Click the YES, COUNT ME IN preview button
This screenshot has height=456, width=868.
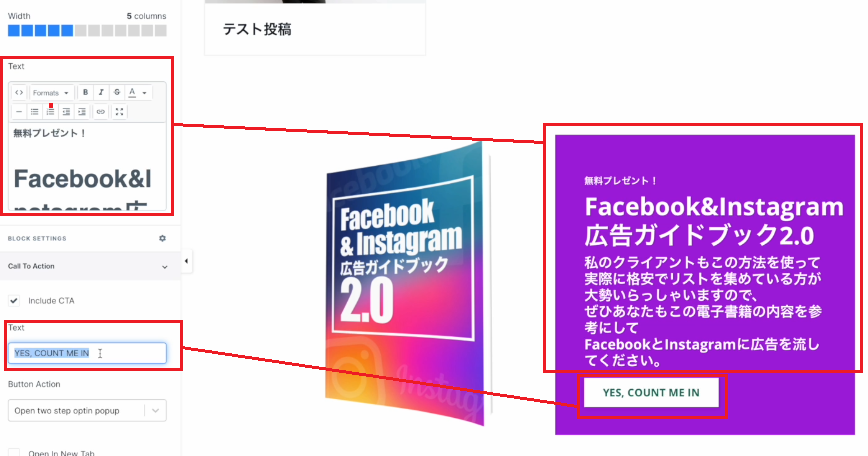(651, 392)
